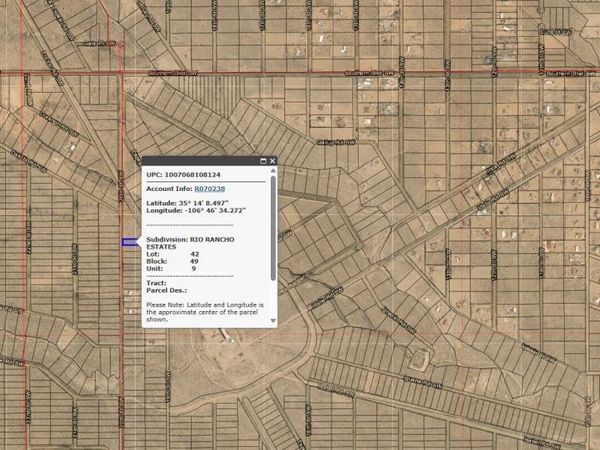Click the Parcel Des.: label
This screenshot has height=450, width=600.
click(x=166, y=290)
